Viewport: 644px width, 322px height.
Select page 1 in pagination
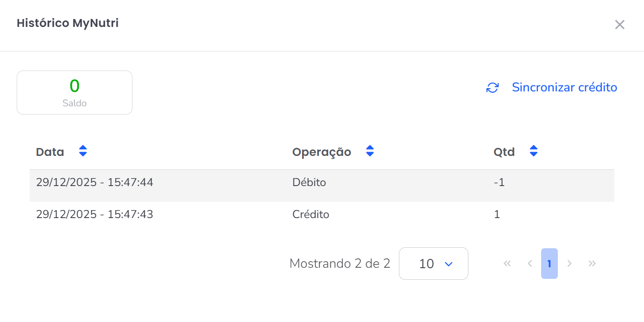coord(549,264)
